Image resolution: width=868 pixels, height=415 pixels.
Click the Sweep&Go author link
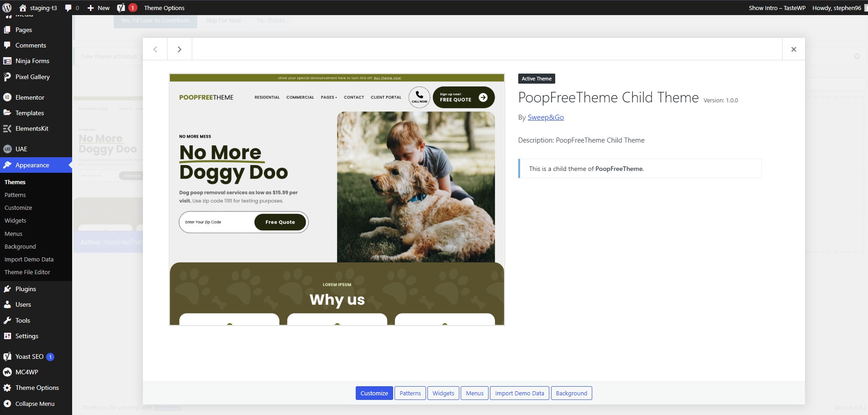(x=546, y=117)
